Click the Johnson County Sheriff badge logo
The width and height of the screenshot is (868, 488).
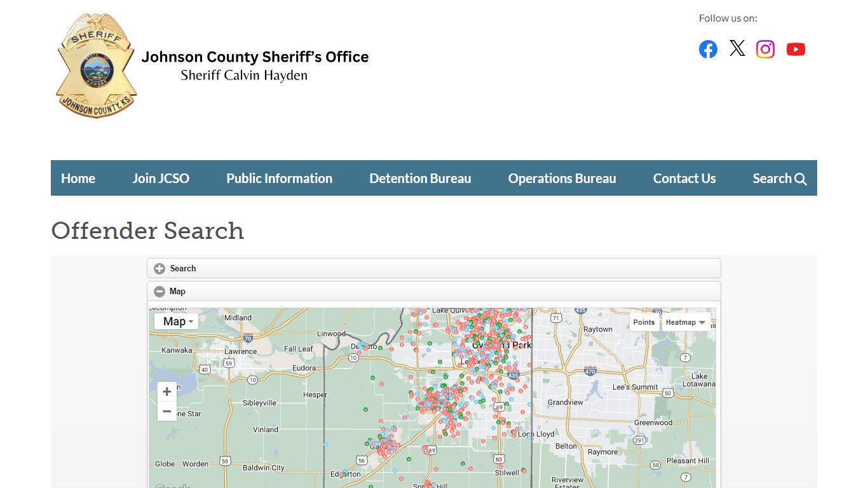pyautogui.click(x=95, y=65)
